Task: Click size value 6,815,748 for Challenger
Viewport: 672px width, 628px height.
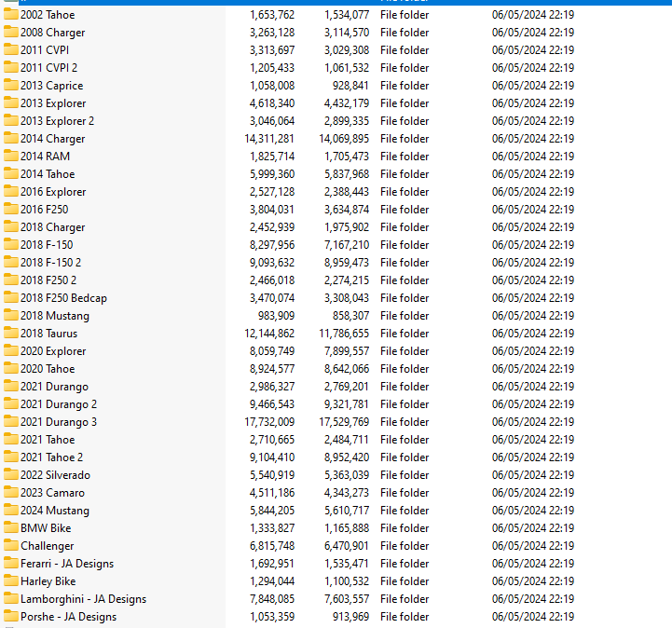Action: coord(272,546)
